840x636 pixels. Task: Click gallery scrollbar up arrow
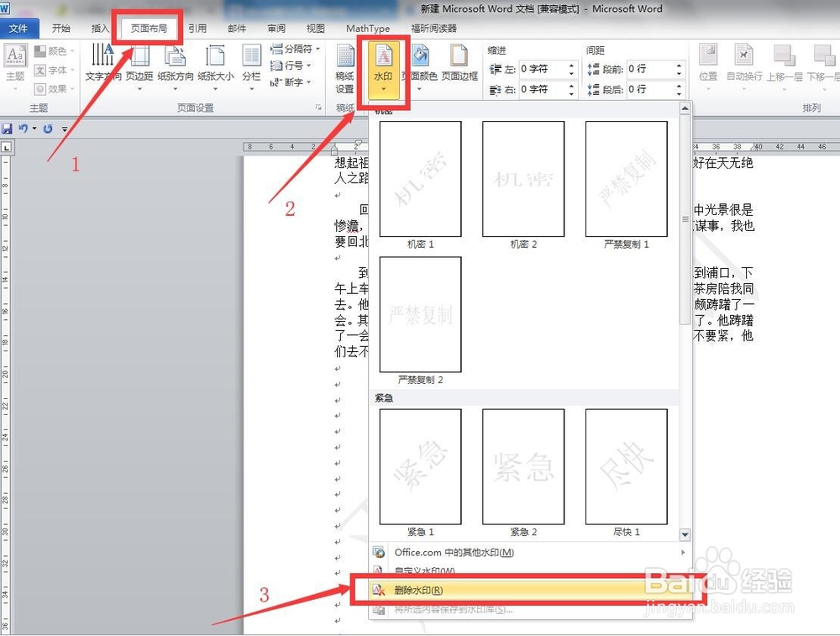pos(685,108)
